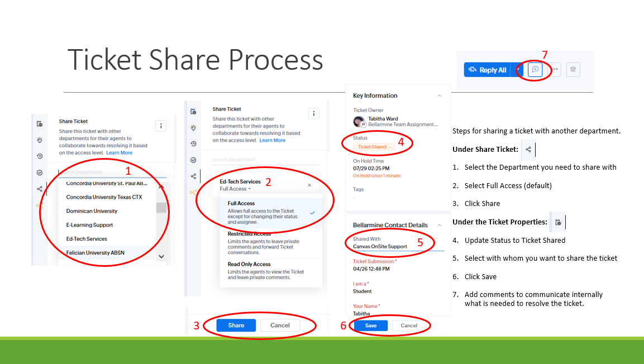Open the Ticket Shared status dropdown
644x364 pixels.
(x=374, y=147)
